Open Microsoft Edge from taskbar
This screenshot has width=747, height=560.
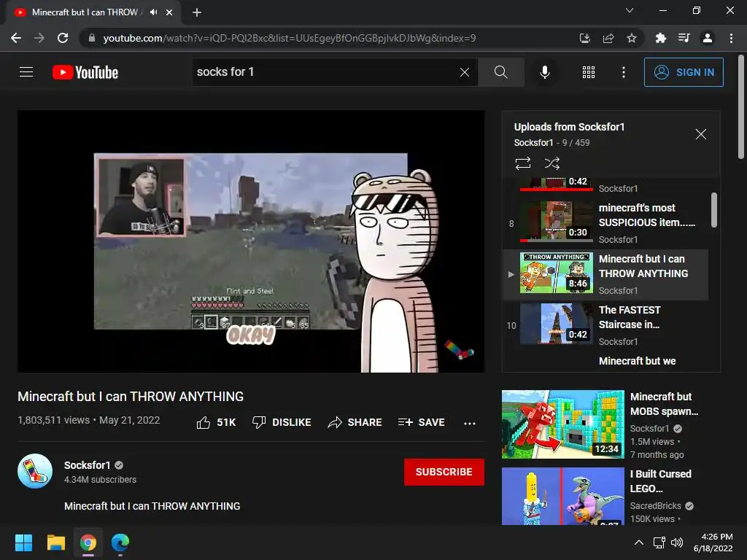(x=120, y=542)
